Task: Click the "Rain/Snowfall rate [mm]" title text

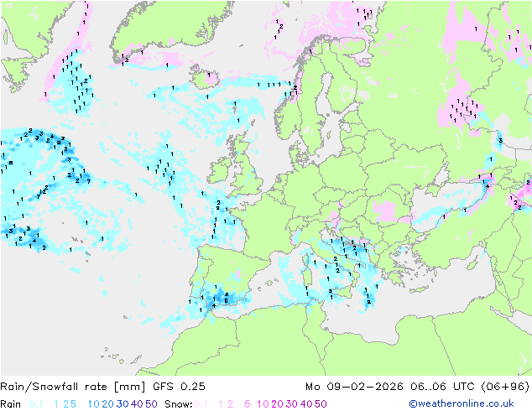Action: (x=73, y=387)
